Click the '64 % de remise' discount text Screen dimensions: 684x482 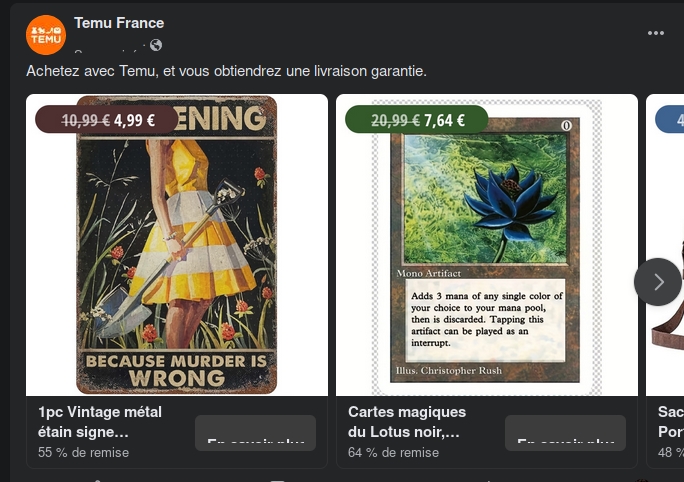tap(393, 452)
